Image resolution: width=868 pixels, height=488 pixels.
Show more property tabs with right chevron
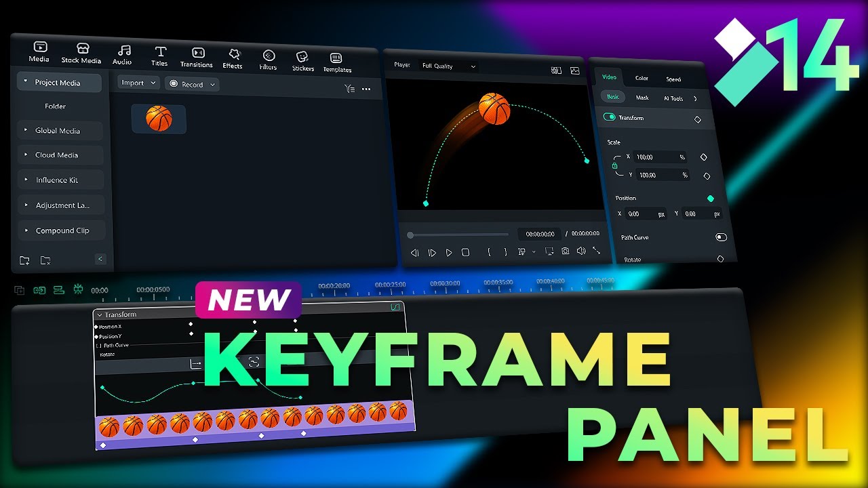click(695, 98)
